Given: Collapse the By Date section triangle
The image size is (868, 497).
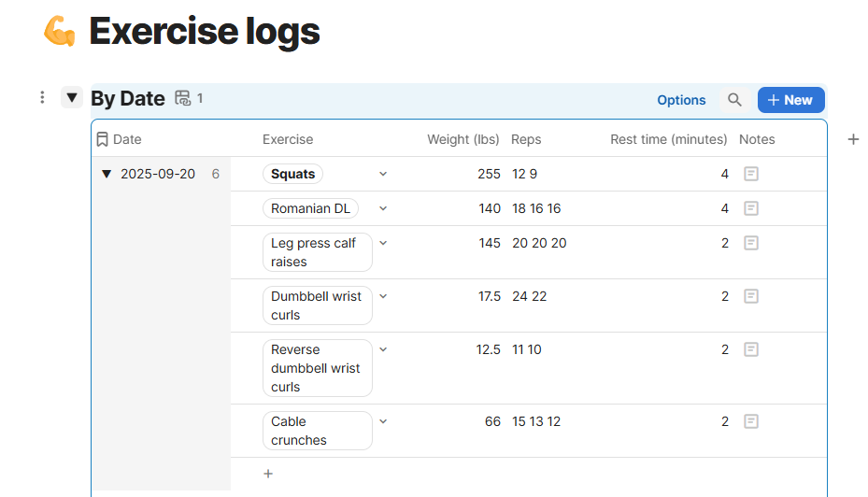Looking at the screenshot, I should pyautogui.click(x=71, y=98).
